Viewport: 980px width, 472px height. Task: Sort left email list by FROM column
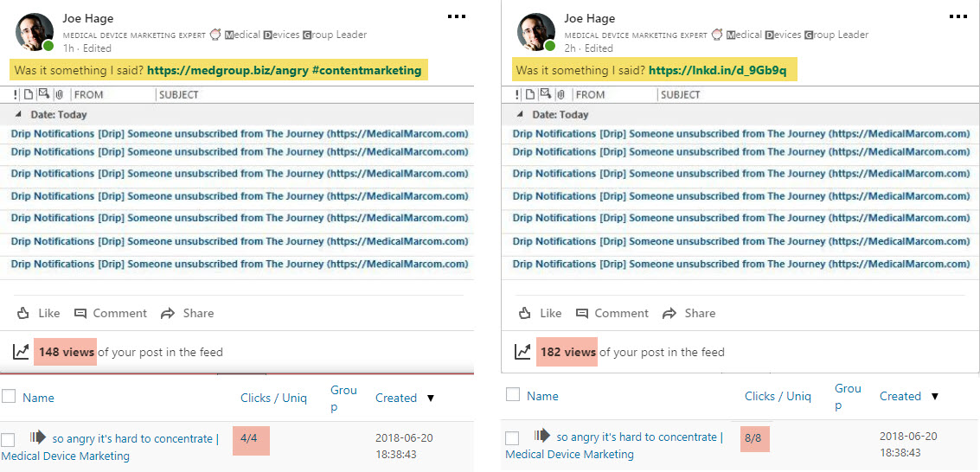click(x=89, y=95)
